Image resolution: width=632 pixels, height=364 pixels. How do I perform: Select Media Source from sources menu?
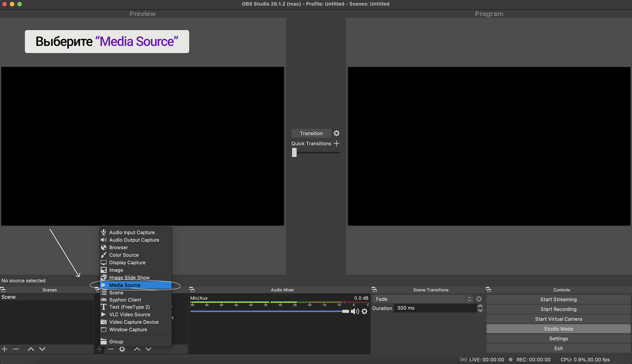[x=125, y=285]
